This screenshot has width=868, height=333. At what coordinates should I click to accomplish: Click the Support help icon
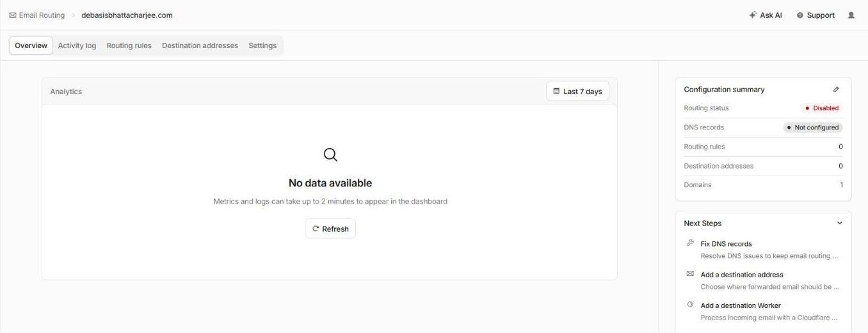(800, 15)
